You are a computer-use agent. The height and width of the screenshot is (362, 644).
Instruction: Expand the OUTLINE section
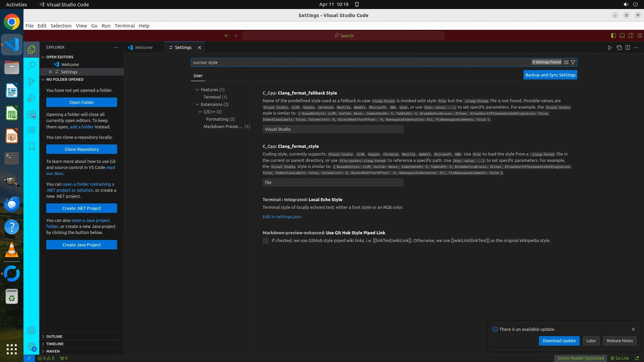pos(54,336)
